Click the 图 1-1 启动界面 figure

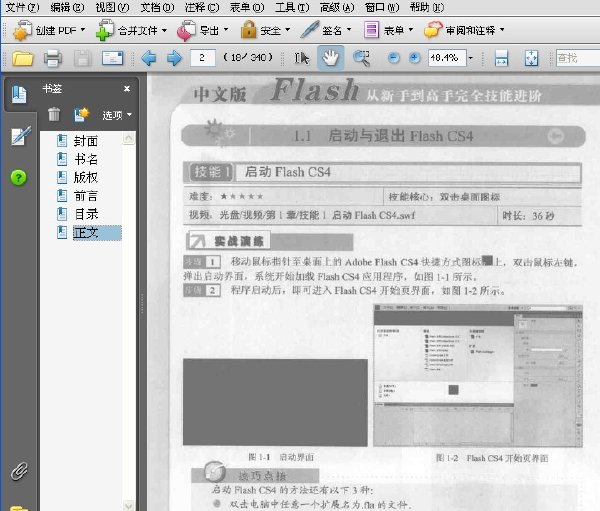pos(275,402)
